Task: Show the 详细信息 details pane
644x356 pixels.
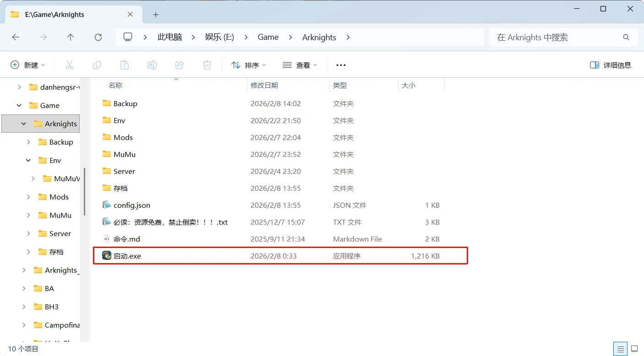Action: point(611,65)
